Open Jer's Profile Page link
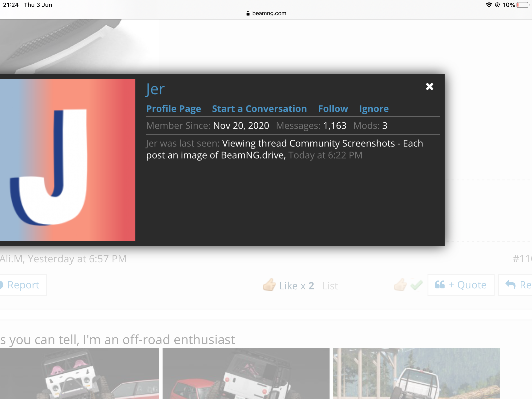 (174, 109)
